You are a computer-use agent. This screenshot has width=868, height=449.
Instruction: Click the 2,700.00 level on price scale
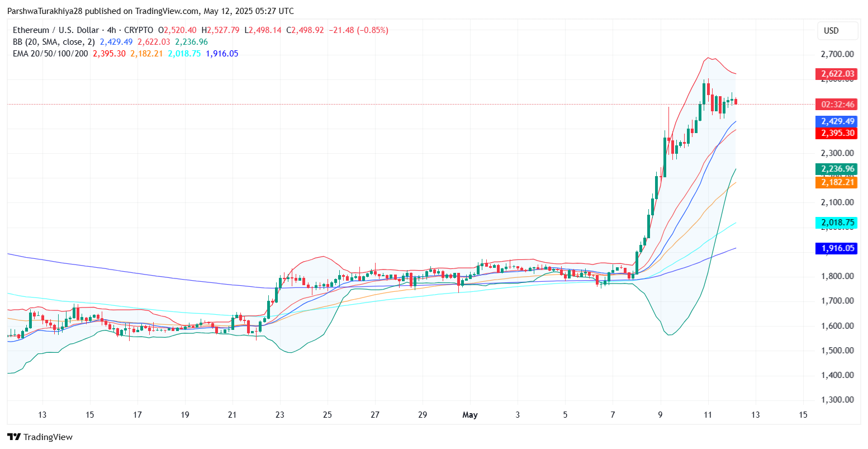[x=837, y=54]
